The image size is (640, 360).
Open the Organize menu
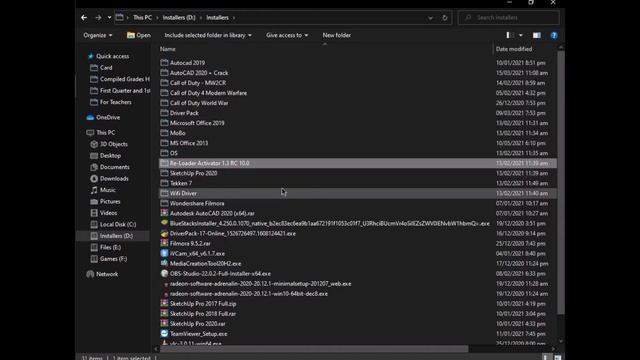[98, 36]
